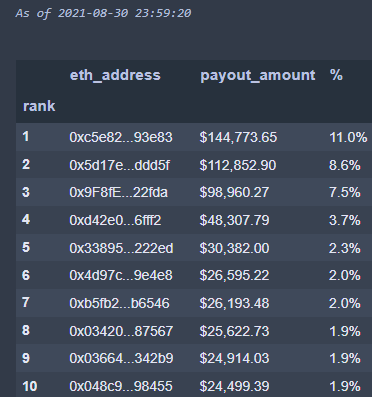Click address 0x03420...87567
The image size is (372, 397).
pos(121,331)
